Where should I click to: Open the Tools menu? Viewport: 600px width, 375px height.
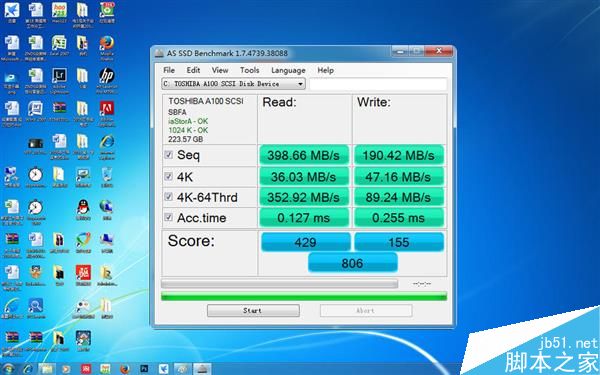click(x=249, y=70)
